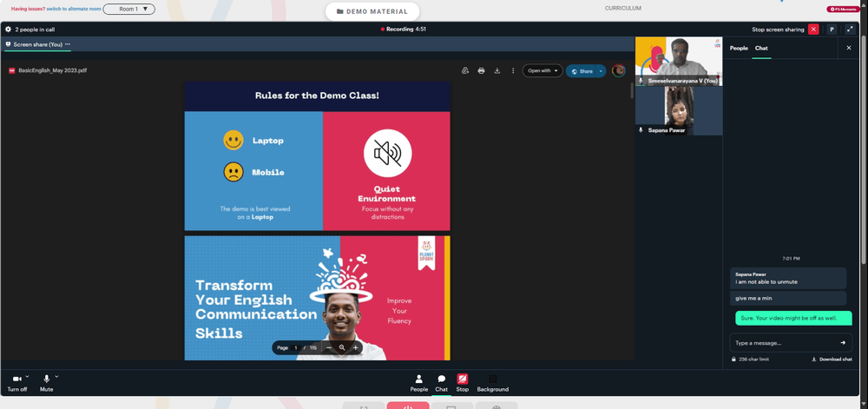Open the 'Open with' dropdown
This screenshot has width=868, height=409.
pos(542,71)
